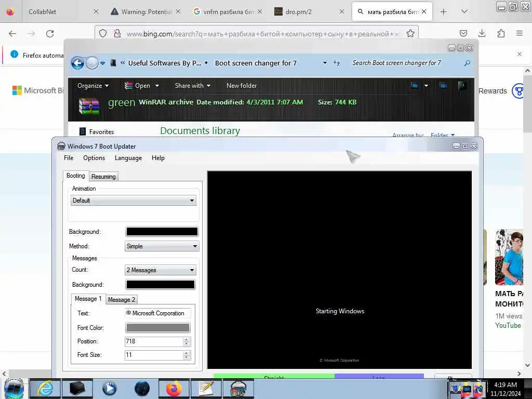This screenshot has height=399, width=532.
Task: Click the bookmark star in Firefox URL bar
Action: [410, 34]
